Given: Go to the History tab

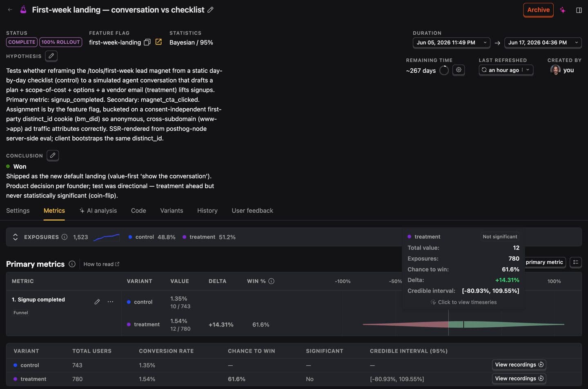Looking at the screenshot, I should pos(207,210).
